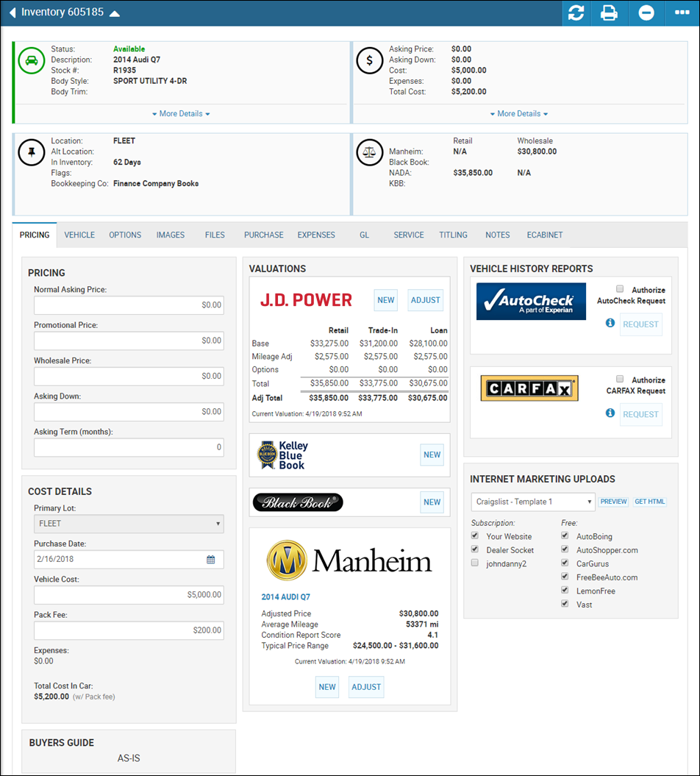The image size is (700, 776).
Task: Go to the EXPENSES tab
Action: pos(316,235)
